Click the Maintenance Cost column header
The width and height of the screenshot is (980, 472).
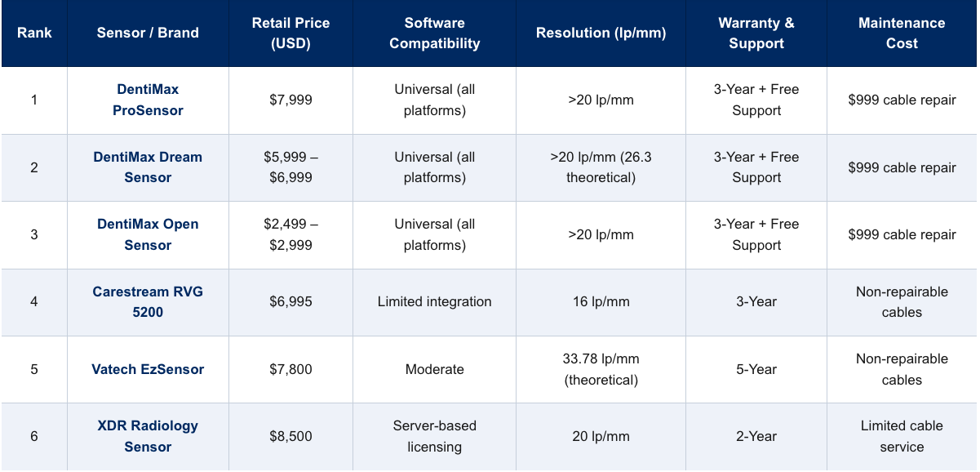point(902,33)
